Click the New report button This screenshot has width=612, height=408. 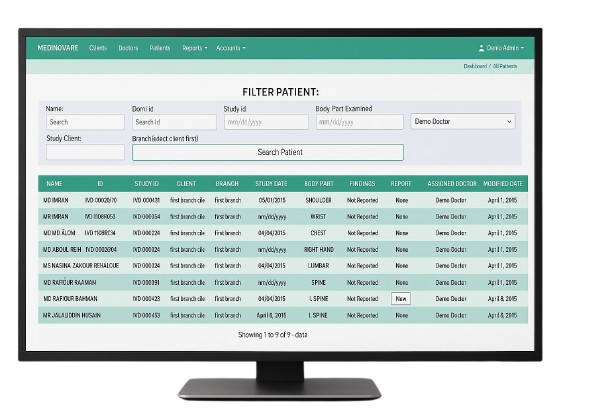tap(401, 298)
